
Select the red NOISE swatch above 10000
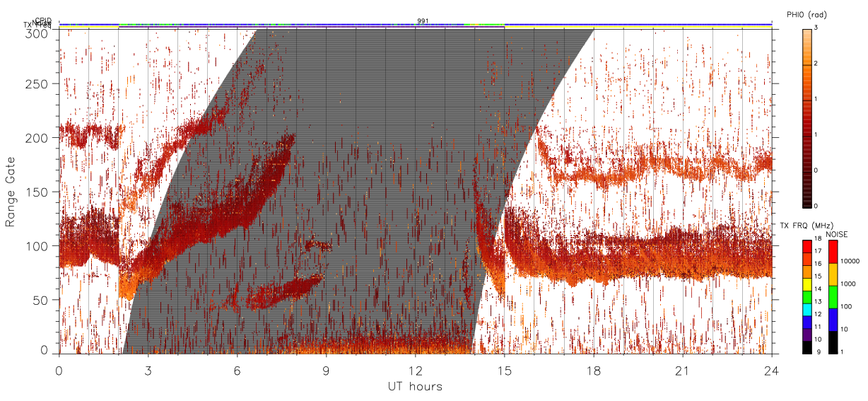pyautogui.click(x=833, y=252)
